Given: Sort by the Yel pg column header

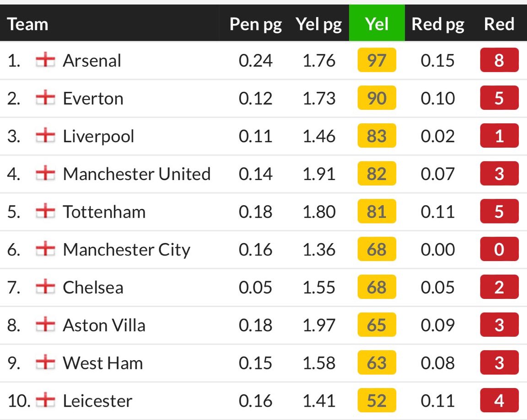Looking at the screenshot, I should coord(318,24).
